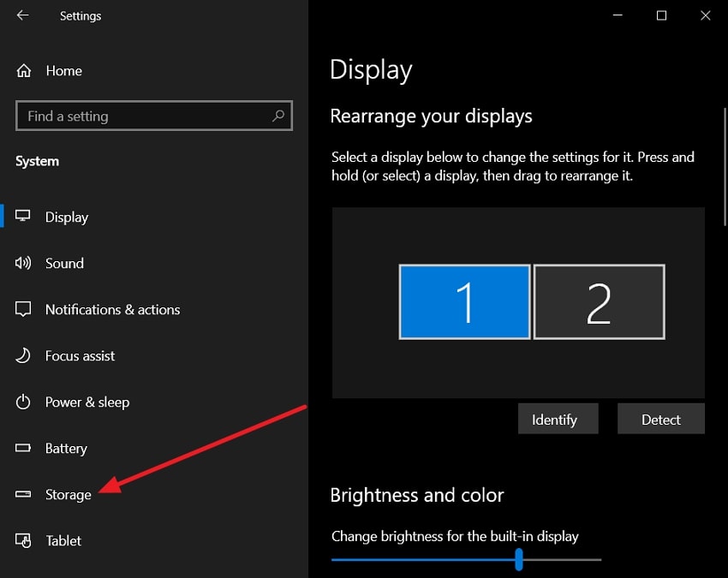Viewport: 728px width, 578px height.
Task: Click the brightness slider handle
Action: [x=519, y=559]
